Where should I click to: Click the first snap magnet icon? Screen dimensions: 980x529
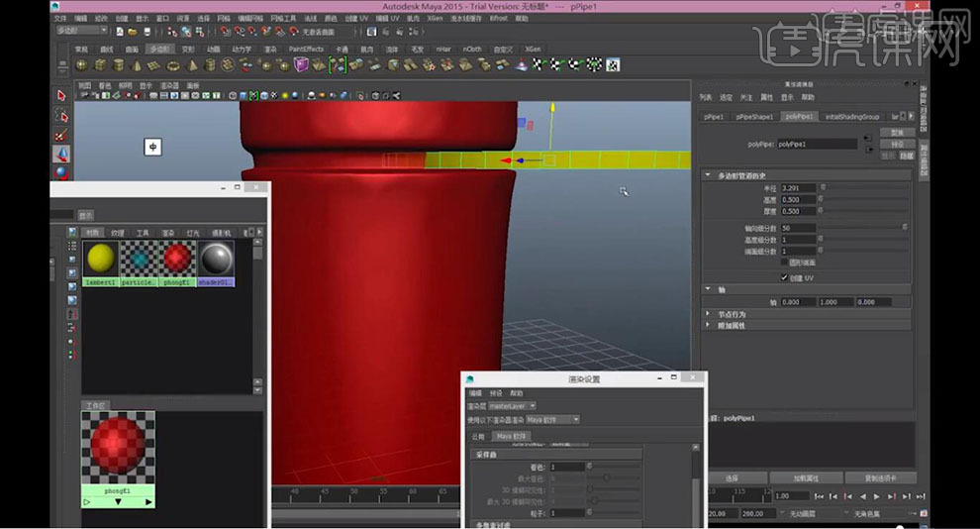pos(225,32)
